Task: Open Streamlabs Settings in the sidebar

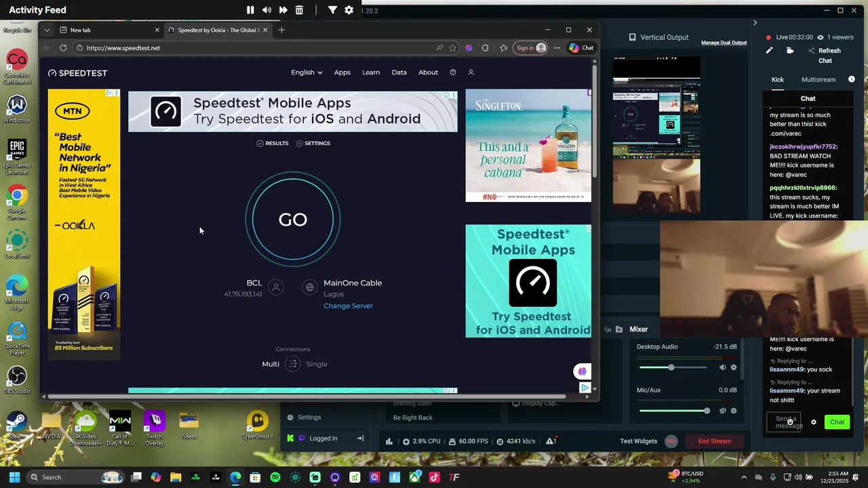Action: click(x=304, y=418)
